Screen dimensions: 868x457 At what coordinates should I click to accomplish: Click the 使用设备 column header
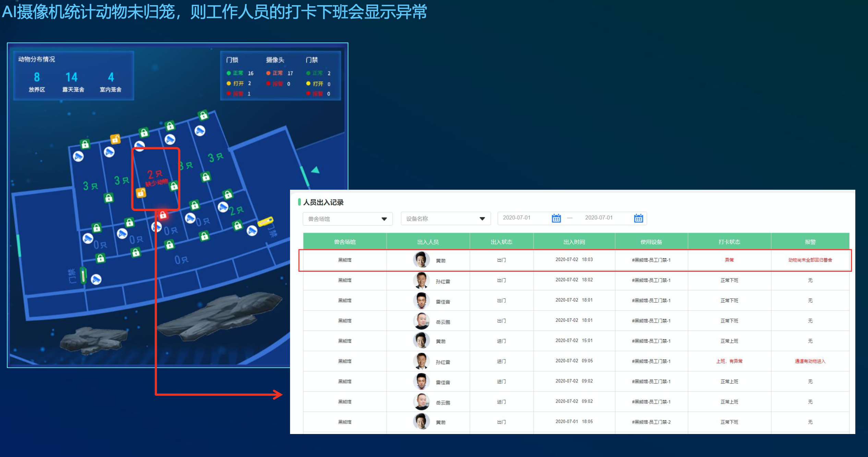pos(651,242)
